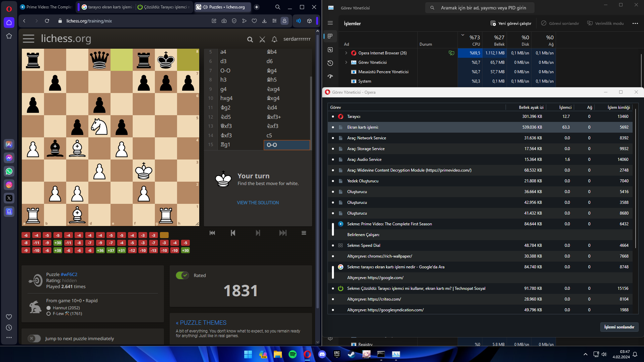Open X (Twitter) from the Opera sidebar

[9, 198]
